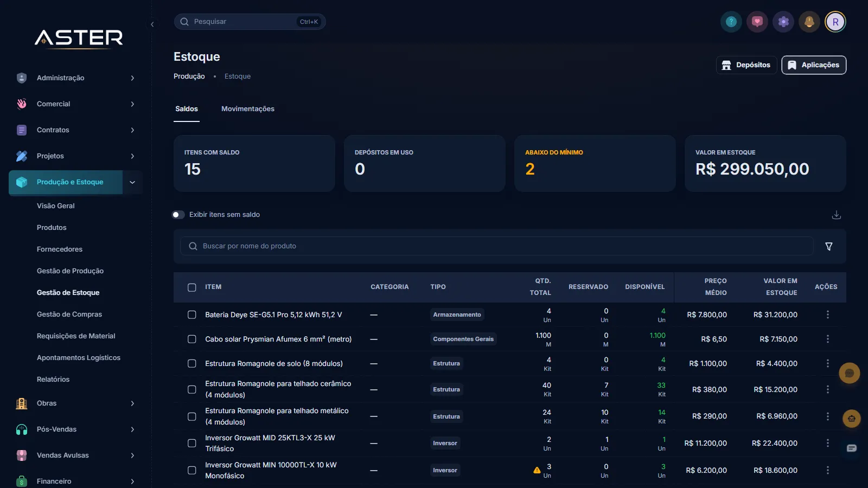Expand the Obras menu
Image resolution: width=868 pixels, height=488 pixels.
click(x=76, y=403)
